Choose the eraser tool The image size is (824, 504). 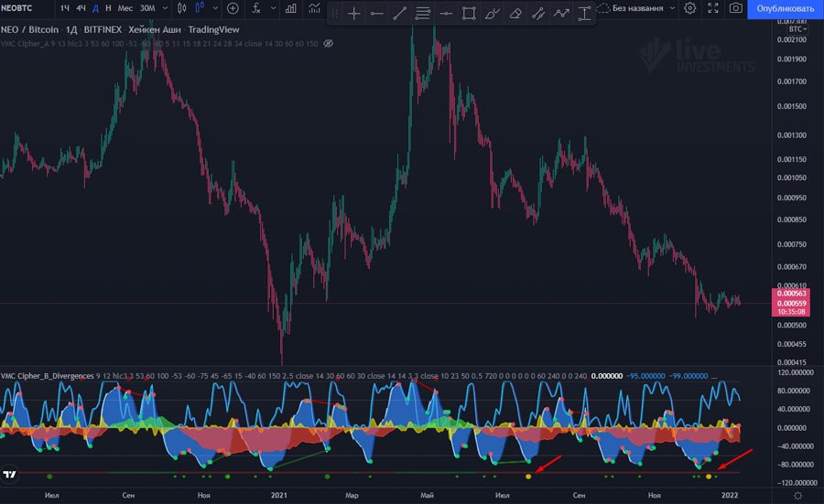pyautogui.click(x=515, y=14)
